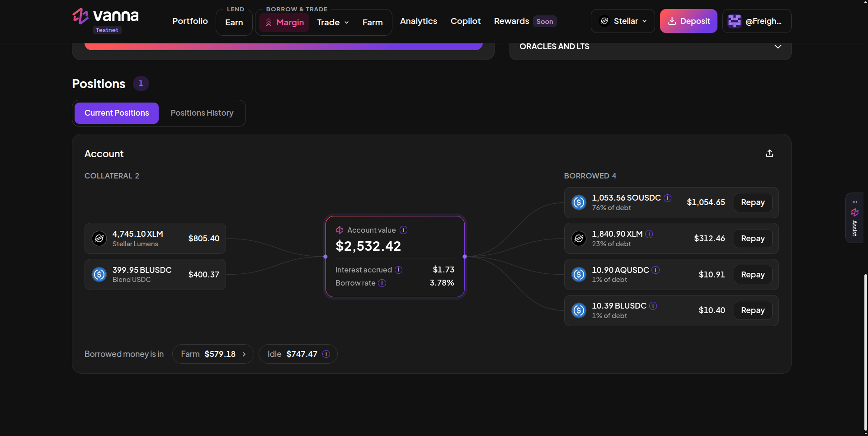Go to the Earn section
The width and height of the screenshot is (868, 436).
tap(234, 23)
